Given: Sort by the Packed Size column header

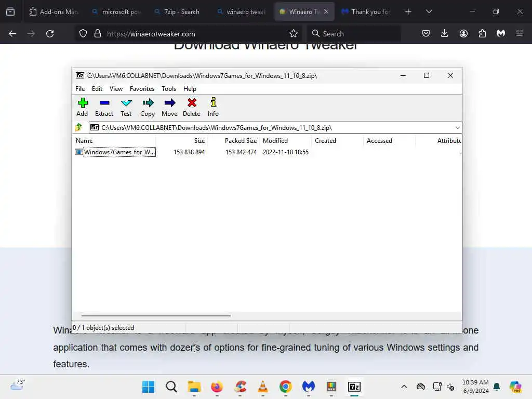Looking at the screenshot, I should click(233, 140).
